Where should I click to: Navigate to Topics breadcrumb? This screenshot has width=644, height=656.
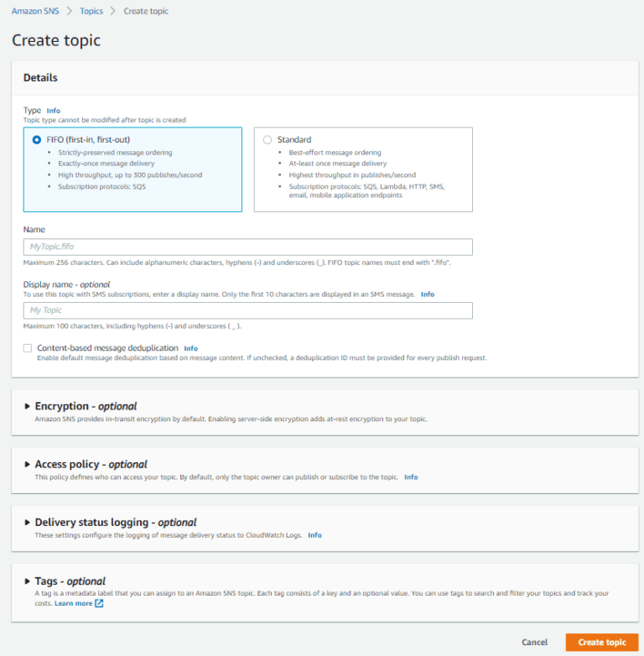[91, 11]
